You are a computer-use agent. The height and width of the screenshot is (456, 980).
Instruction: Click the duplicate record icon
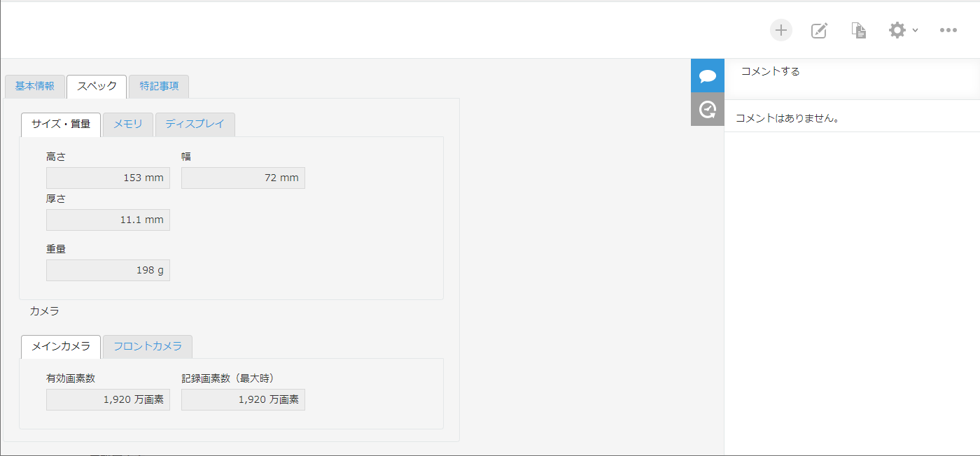point(858,30)
